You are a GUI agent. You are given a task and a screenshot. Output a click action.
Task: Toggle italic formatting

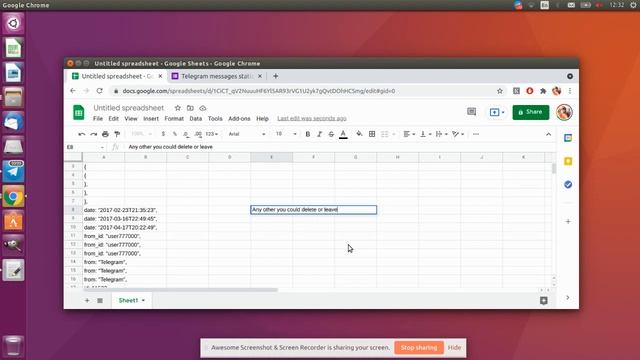[x=320, y=134]
